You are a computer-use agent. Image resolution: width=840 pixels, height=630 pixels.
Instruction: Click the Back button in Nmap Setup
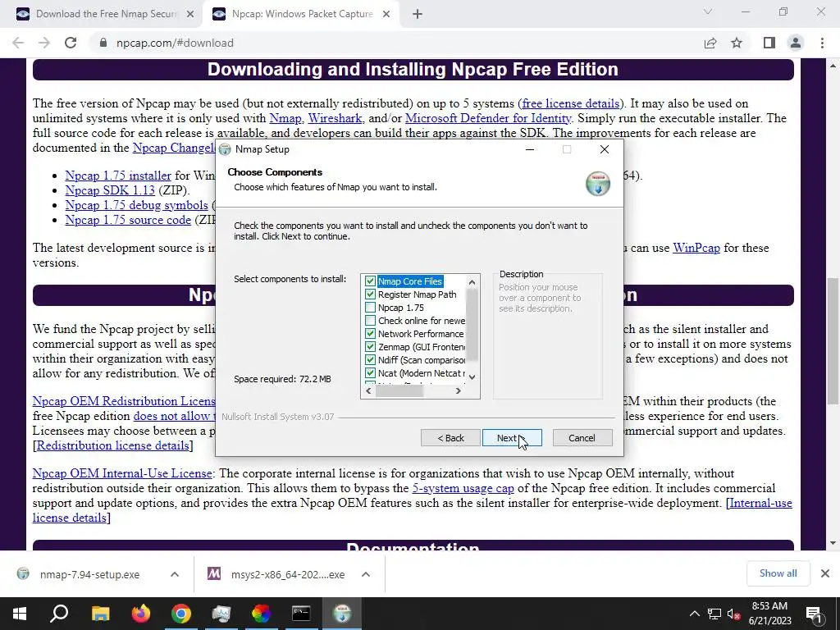tap(450, 438)
